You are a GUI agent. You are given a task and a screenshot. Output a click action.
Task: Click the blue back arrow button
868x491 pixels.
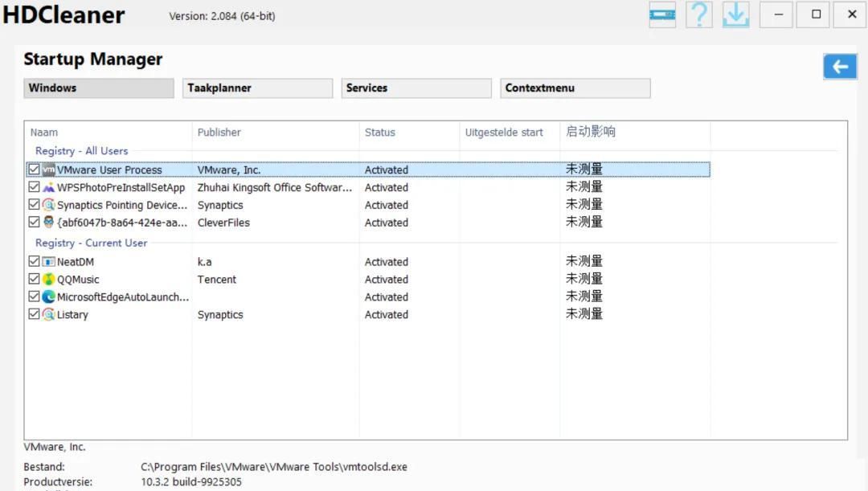(840, 67)
